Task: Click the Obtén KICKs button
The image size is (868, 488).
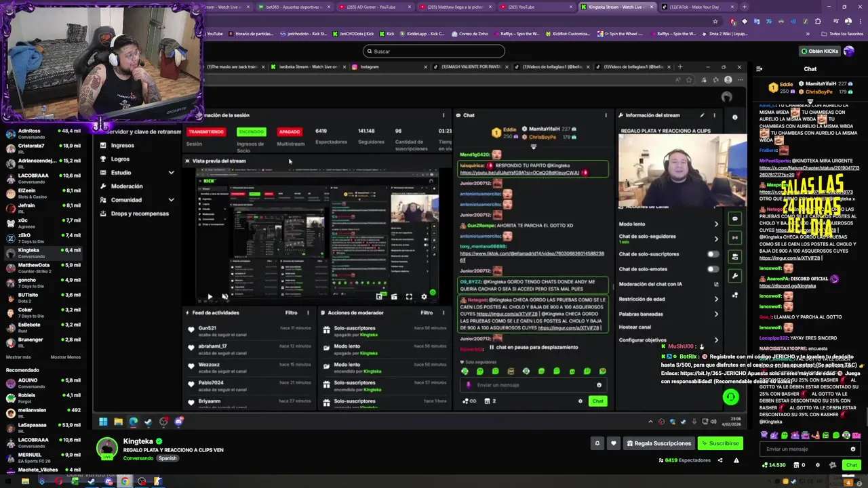Action: click(819, 51)
